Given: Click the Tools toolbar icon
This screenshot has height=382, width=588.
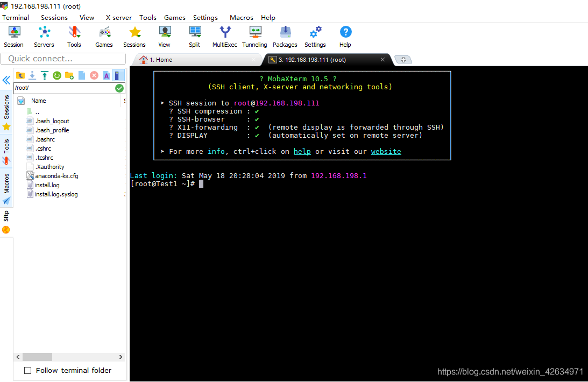Looking at the screenshot, I should pos(74,37).
